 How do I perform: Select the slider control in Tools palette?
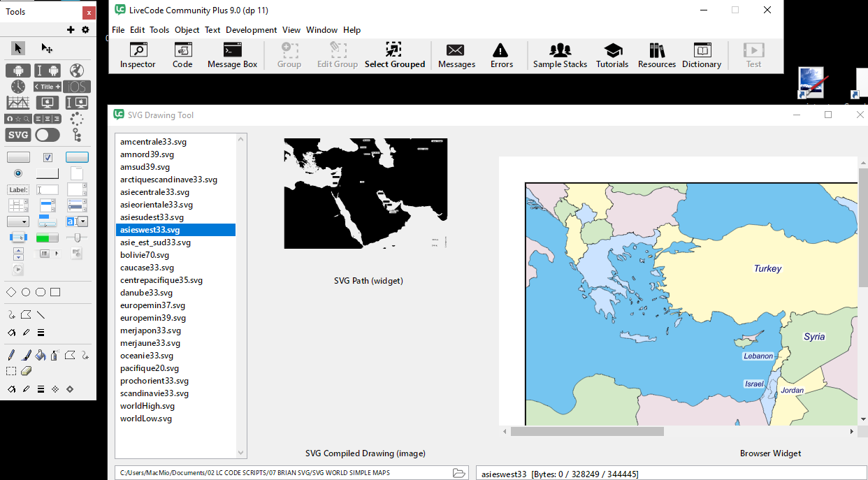77,238
